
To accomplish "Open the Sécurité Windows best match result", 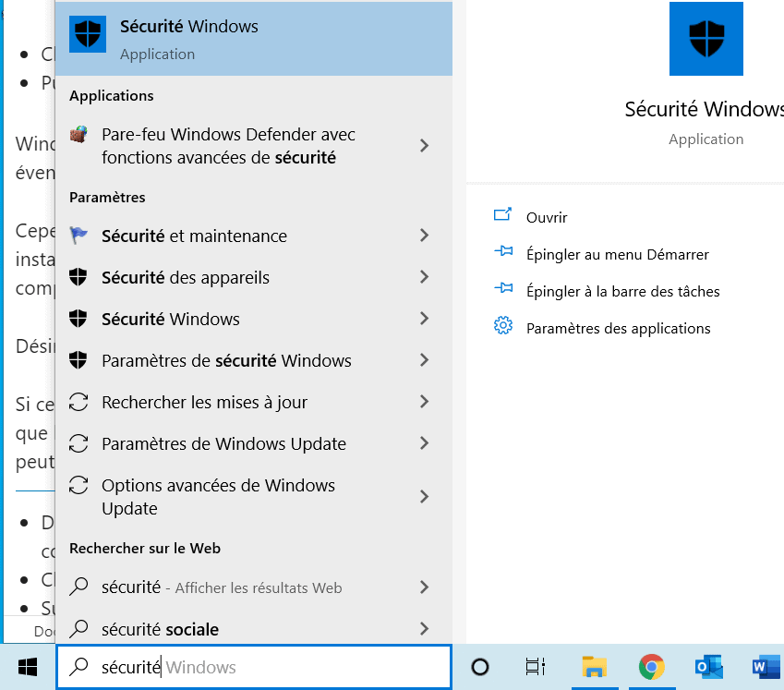I will pos(254,39).
